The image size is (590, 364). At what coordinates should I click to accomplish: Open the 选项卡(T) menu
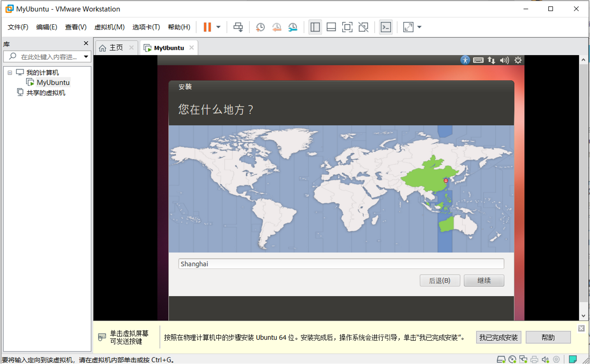click(146, 27)
